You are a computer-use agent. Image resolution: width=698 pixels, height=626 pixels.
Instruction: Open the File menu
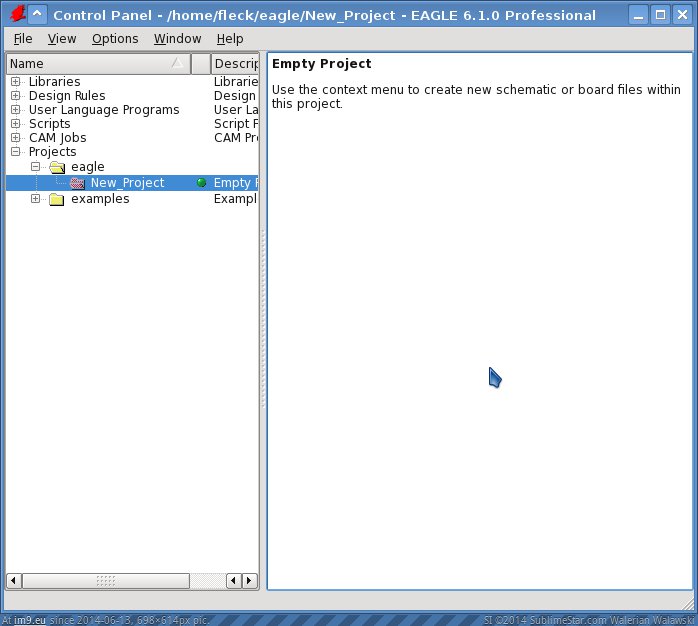coord(23,39)
